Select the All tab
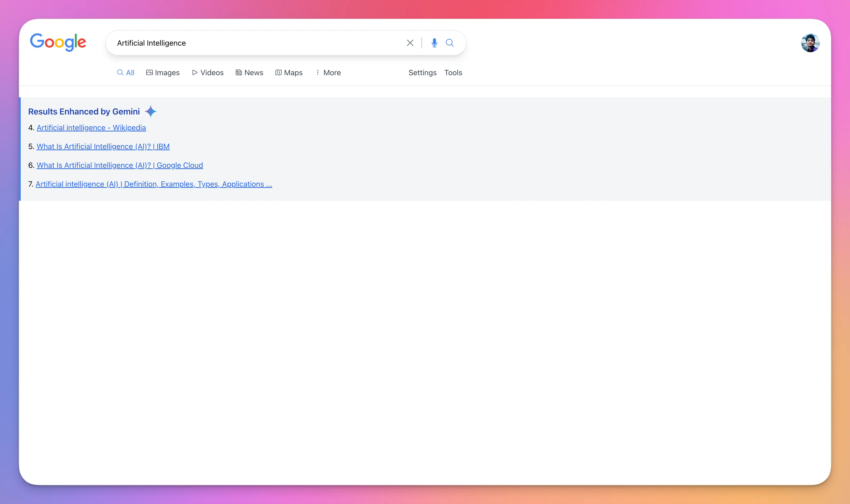Viewport: 850px width, 504px height. point(126,73)
